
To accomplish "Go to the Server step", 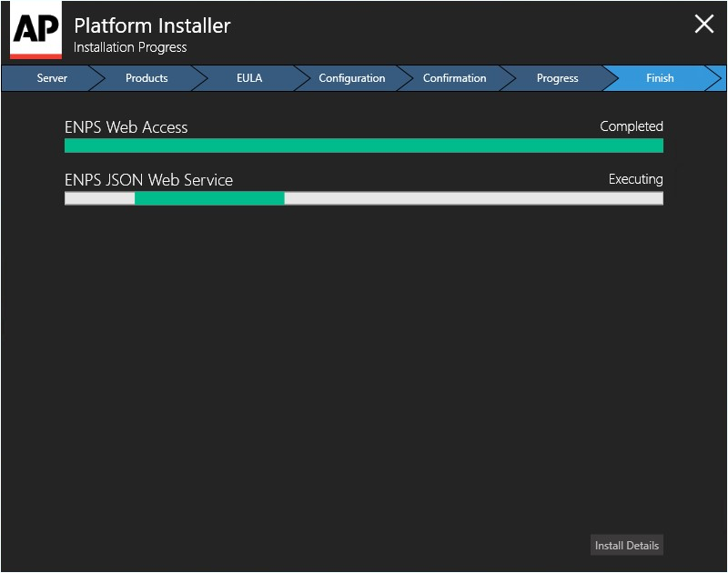I will (x=52, y=78).
